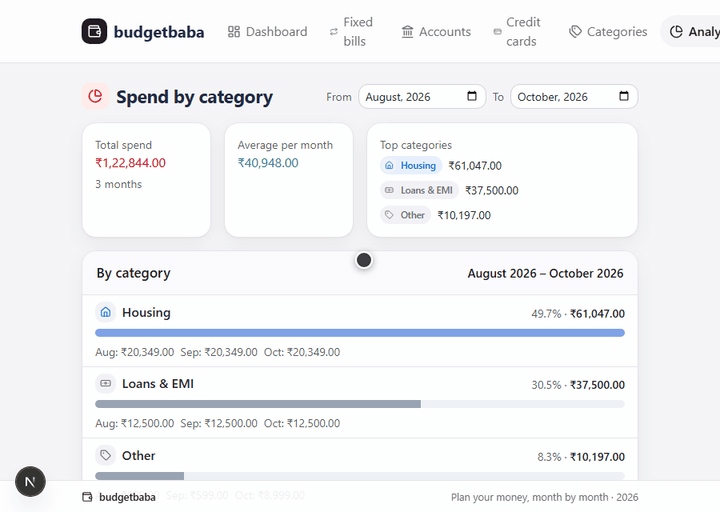Click the Categories tag icon
The width and height of the screenshot is (720, 512).
(575, 32)
